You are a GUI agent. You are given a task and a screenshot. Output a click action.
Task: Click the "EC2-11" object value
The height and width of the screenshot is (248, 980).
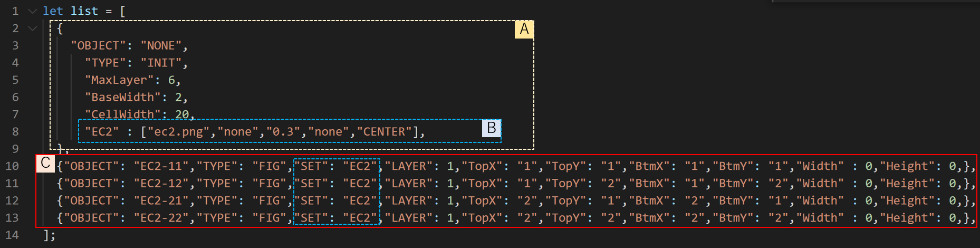161,166
